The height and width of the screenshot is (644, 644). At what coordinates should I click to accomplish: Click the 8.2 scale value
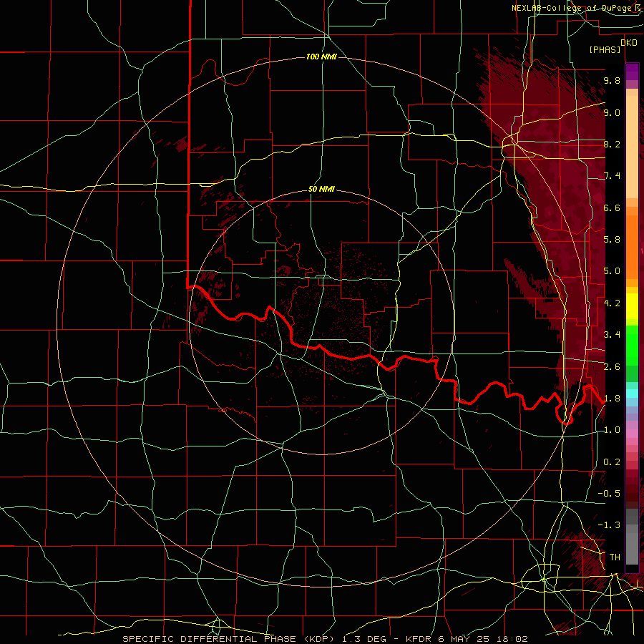[x=612, y=145]
